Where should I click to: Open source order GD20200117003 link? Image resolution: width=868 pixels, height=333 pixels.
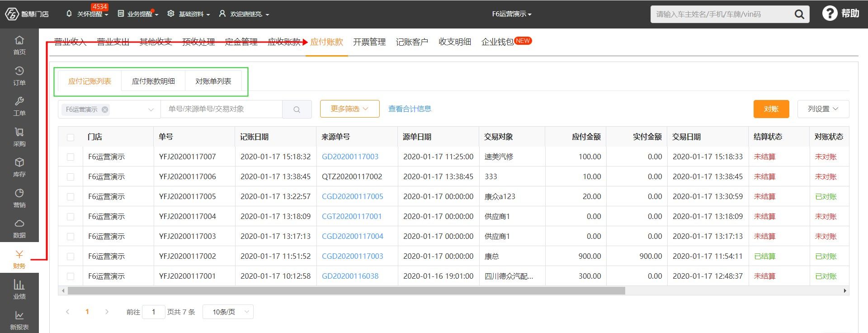point(350,157)
